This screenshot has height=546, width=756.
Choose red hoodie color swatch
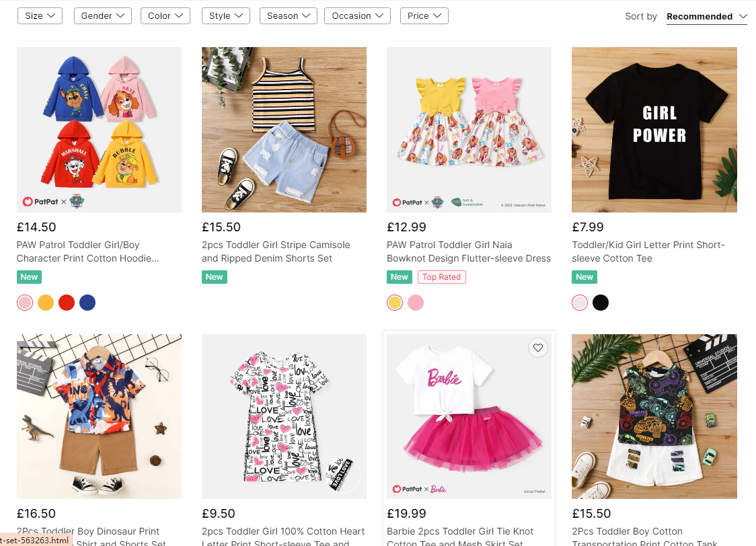67,303
